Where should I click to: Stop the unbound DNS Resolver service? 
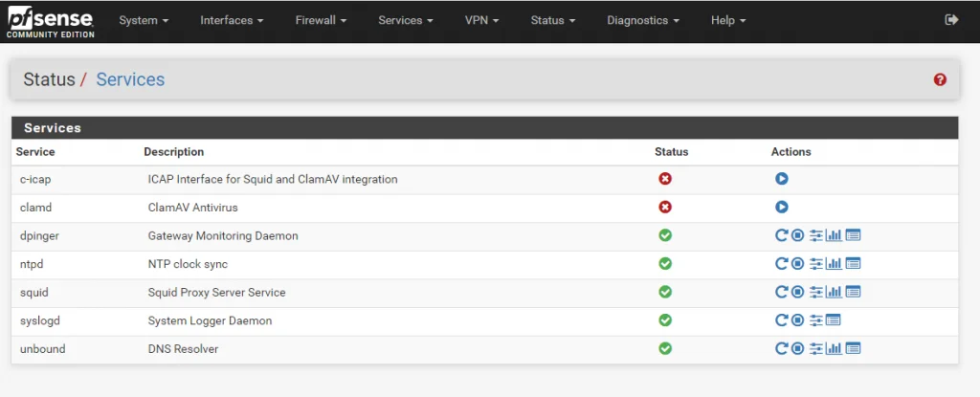coord(797,348)
